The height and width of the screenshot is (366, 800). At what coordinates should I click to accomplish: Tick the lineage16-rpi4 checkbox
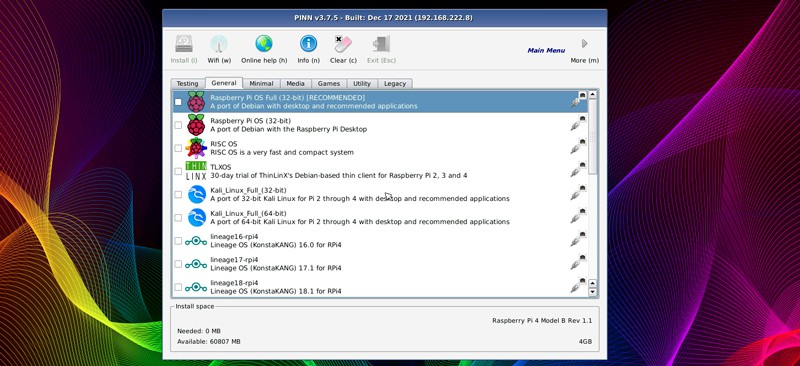coord(178,241)
